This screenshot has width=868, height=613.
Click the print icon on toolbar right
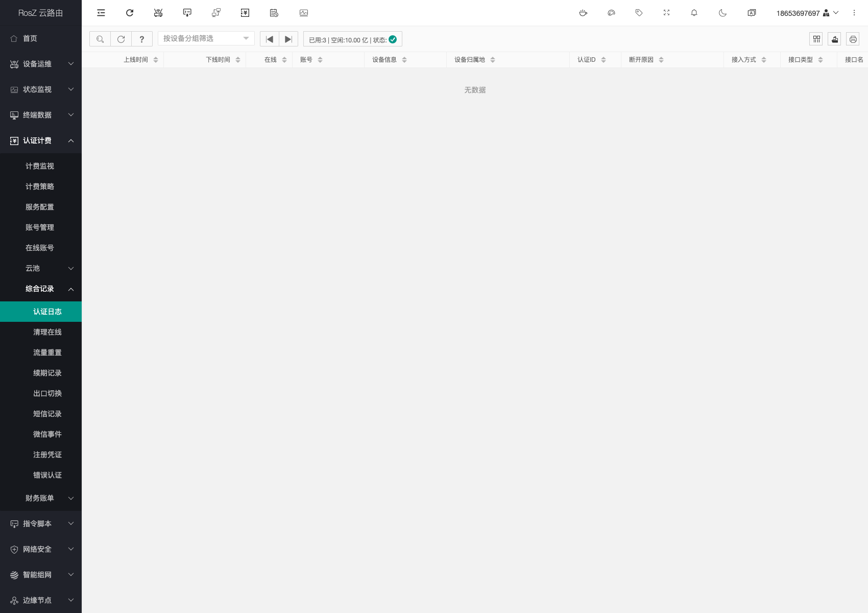coord(853,39)
